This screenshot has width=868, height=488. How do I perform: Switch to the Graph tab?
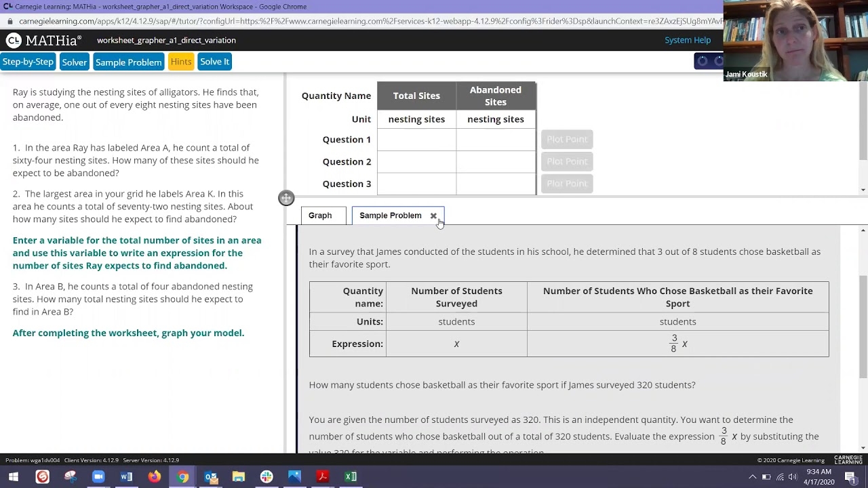[320, 216]
